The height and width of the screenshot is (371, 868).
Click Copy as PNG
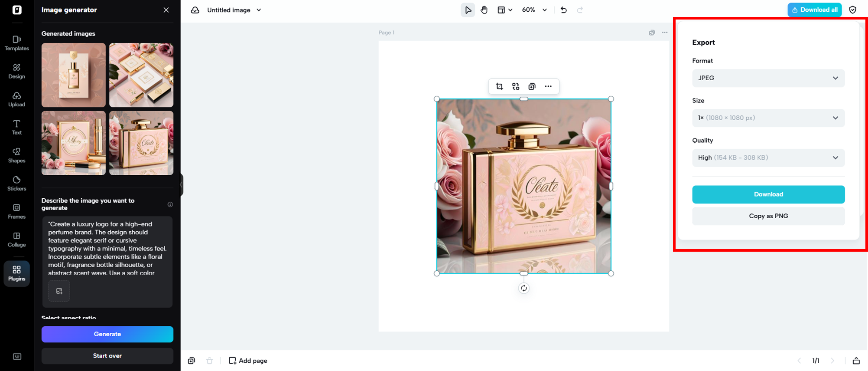pyautogui.click(x=768, y=216)
